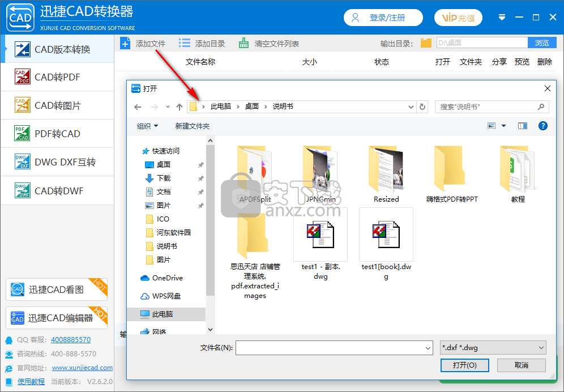Select 下载 in quick access
564x392 pixels.
[158, 178]
